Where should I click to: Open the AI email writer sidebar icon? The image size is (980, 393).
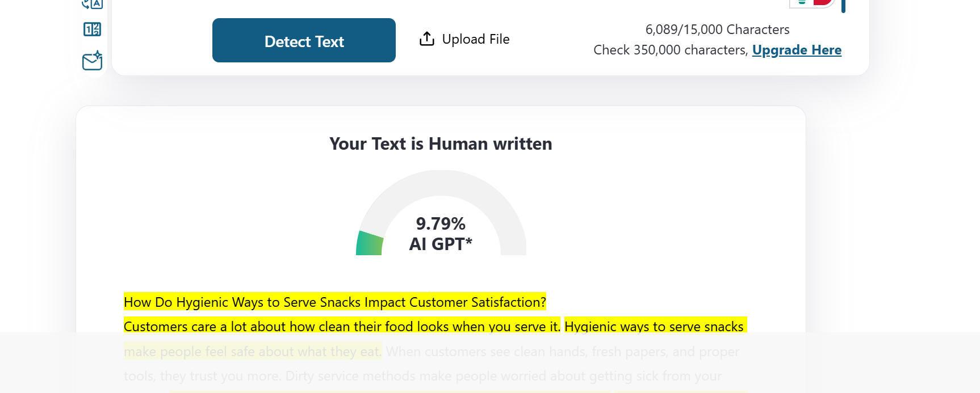(92, 60)
